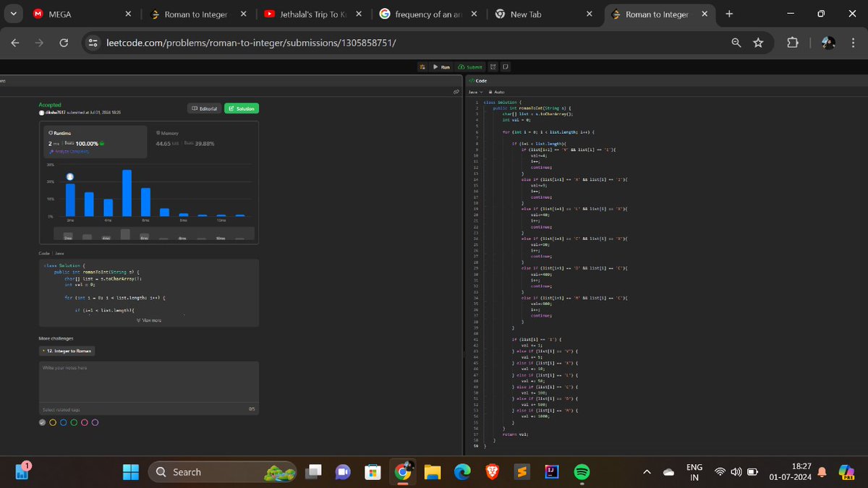Open the Windows Start menu

tap(131, 472)
